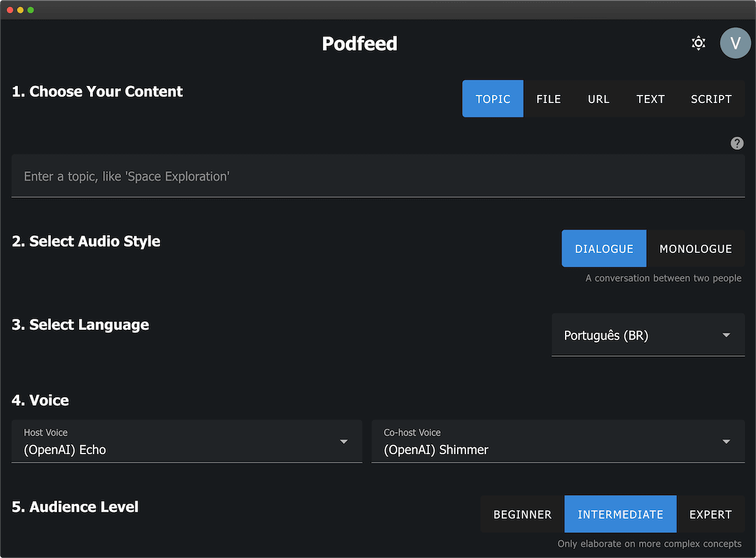This screenshot has width=756, height=558.
Task: Select the TEXT content source
Action: 650,98
